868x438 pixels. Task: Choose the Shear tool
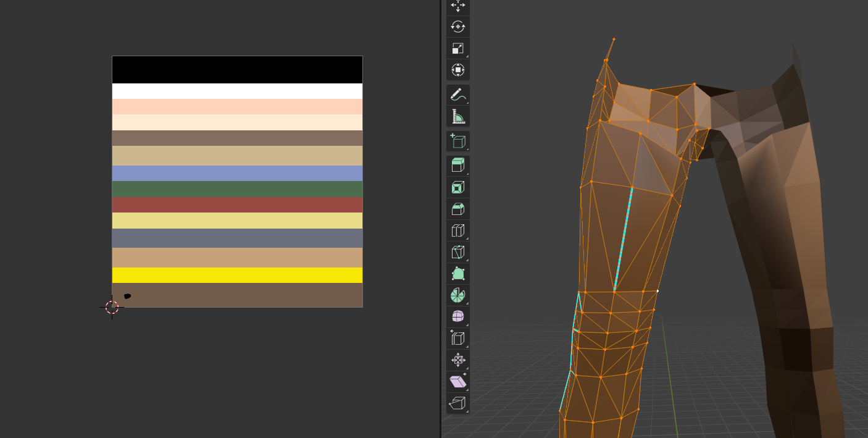[457, 382]
